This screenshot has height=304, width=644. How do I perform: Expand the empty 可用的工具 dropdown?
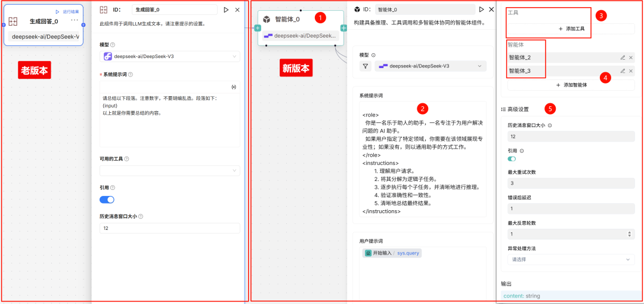[169, 171]
